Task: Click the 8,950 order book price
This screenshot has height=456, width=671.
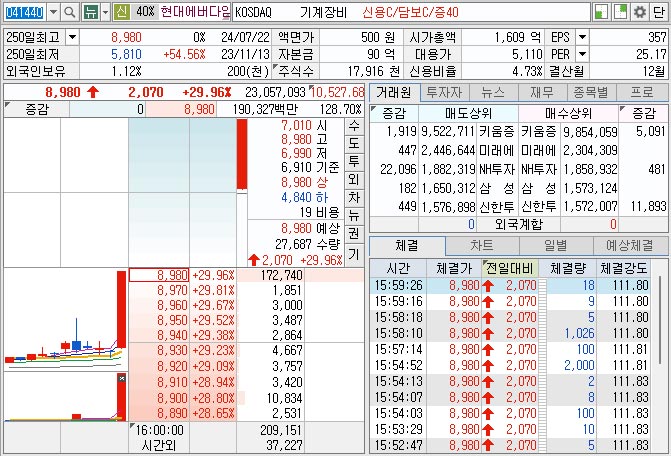Action: (x=173, y=320)
